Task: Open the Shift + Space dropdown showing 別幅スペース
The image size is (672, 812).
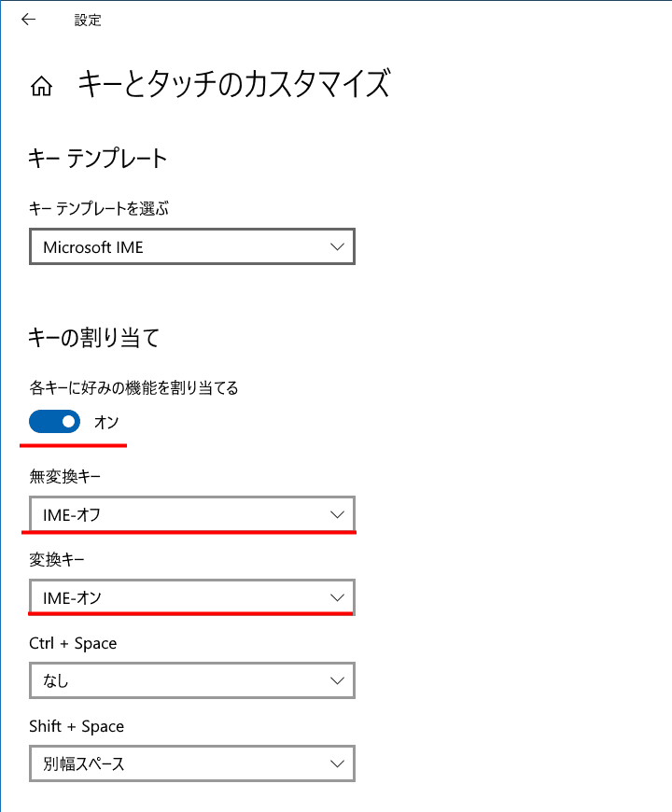Action: (x=191, y=763)
